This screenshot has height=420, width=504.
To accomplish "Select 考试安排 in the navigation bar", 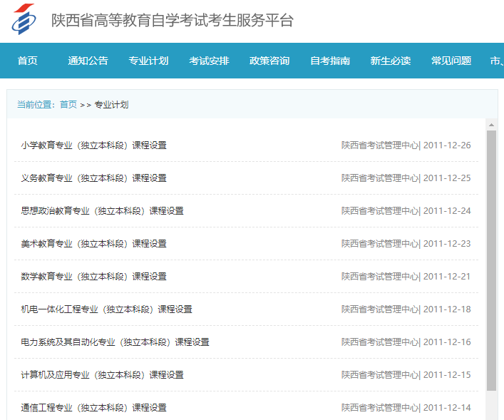I will 209,61.
